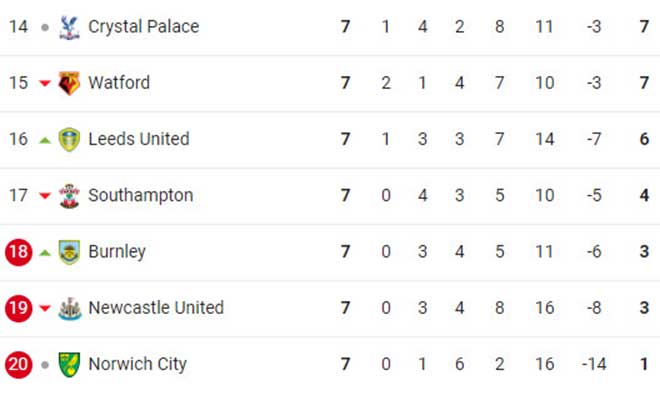Viewport: 660px width, 395px height.
Task: Click Norwich City's goal difference -14
Action: coord(594,364)
